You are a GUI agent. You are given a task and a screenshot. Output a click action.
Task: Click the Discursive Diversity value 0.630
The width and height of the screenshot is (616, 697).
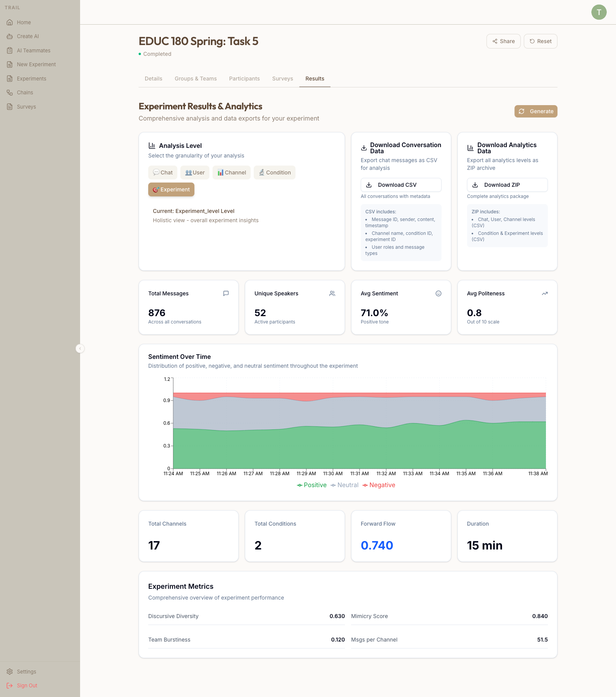(x=337, y=616)
